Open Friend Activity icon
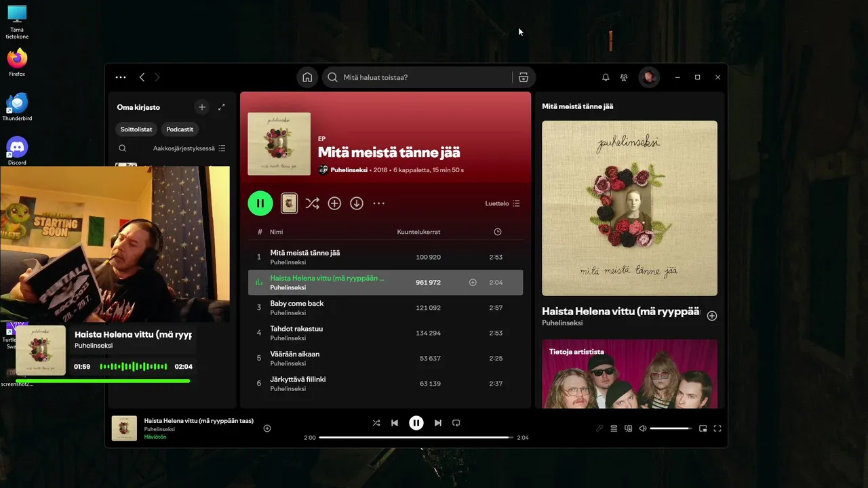 [x=624, y=77]
